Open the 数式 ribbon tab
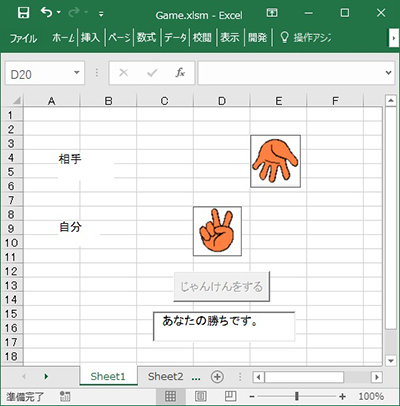This screenshot has width=400, height=406. pos(146,37)
